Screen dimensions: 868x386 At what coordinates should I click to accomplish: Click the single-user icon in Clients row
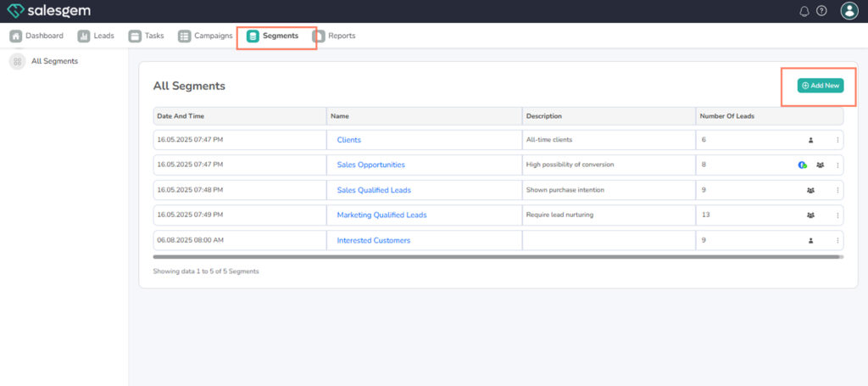(x=810, y=140)
